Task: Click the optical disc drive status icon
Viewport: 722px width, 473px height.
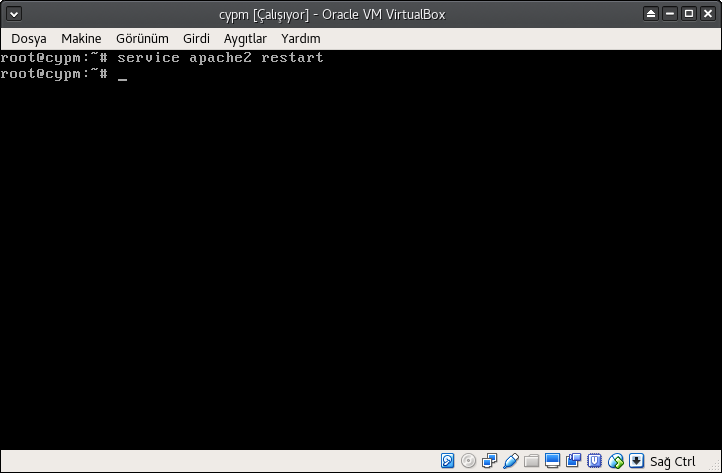Action: coord(469,461)
